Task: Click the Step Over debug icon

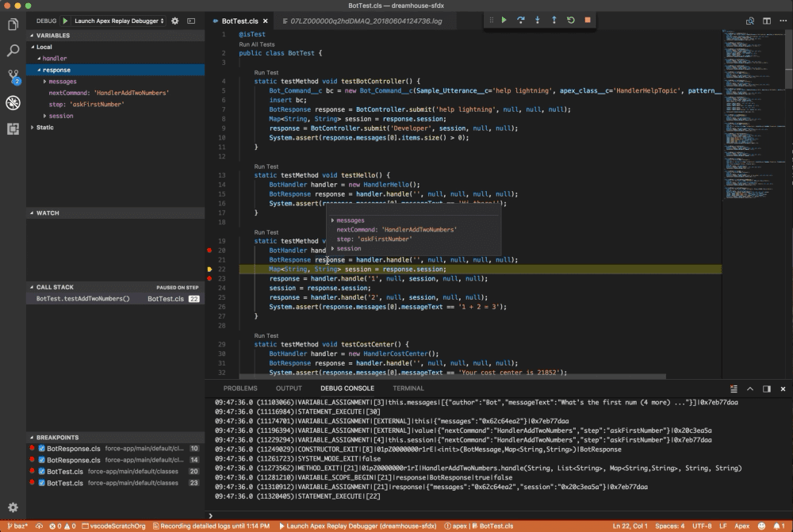Action: click(x=520, y=20)
